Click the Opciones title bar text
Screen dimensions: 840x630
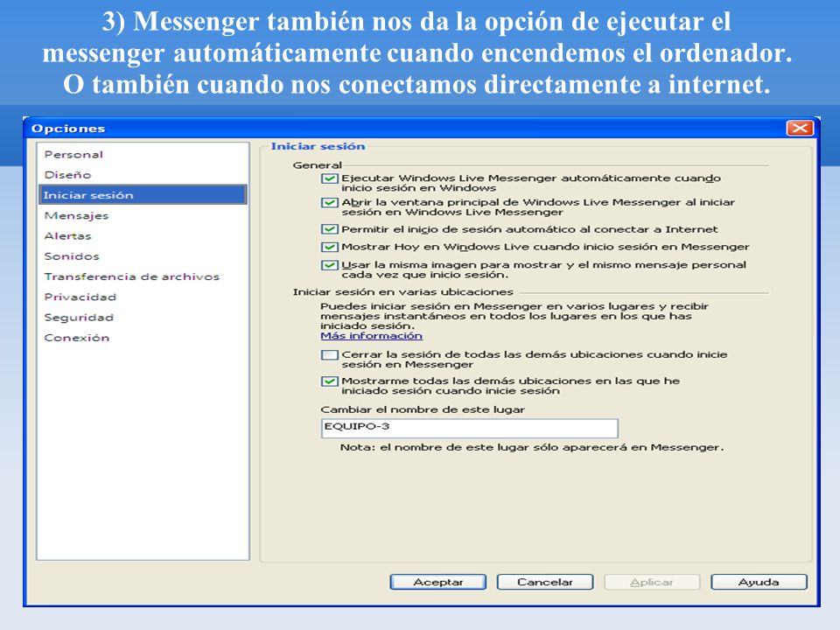[x=68, y=129]
